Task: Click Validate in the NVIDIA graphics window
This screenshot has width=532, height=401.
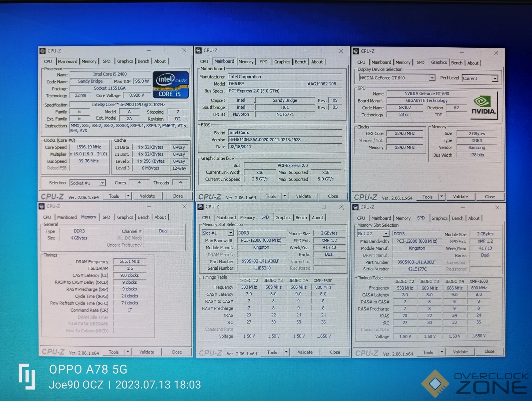Action: pos(461,196)
